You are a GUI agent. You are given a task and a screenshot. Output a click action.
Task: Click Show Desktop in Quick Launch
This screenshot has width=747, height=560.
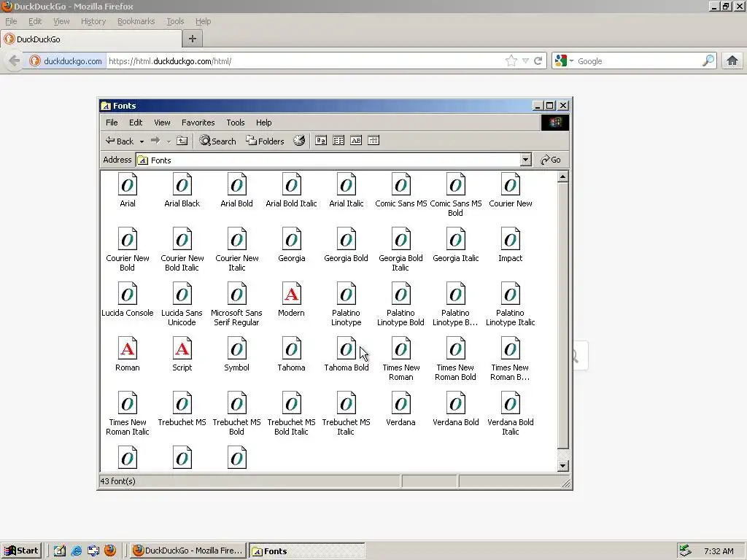60,551
